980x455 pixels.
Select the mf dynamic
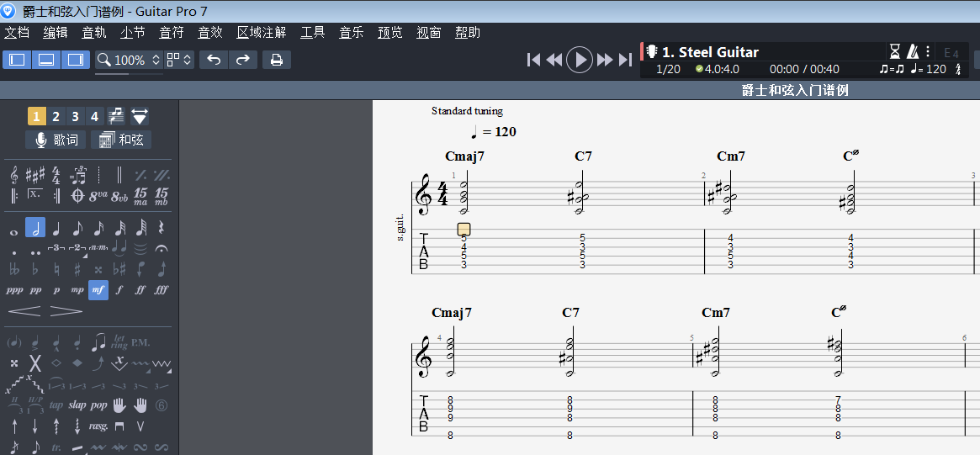click(98, 290)
